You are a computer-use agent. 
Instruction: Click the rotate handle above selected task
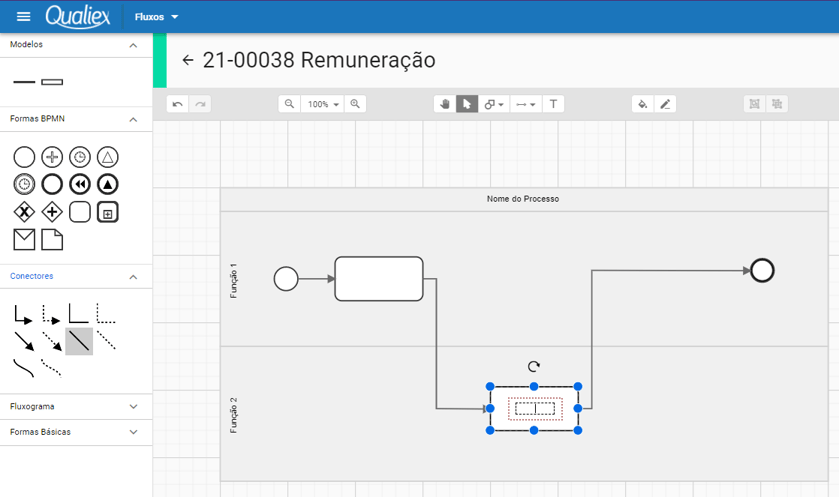[x=533, y=366]
